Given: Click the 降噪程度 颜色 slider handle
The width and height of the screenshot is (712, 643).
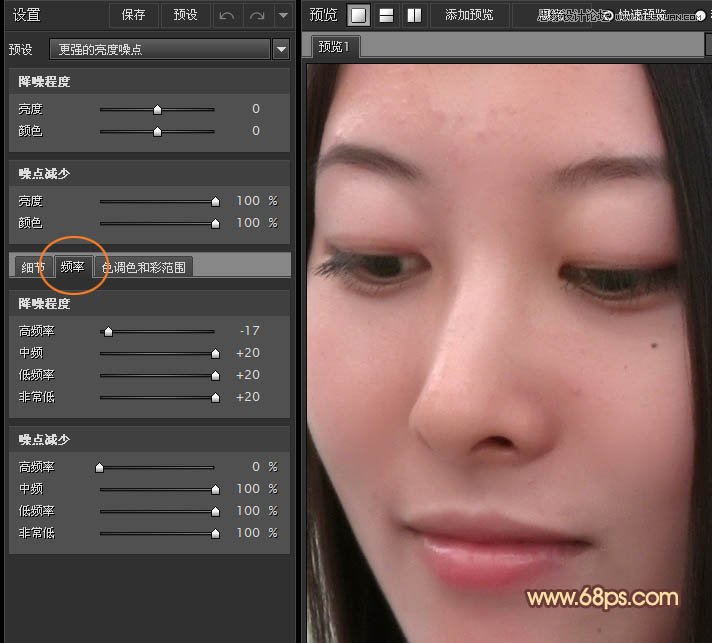Looking at the screenshot, I should [x=157, y=131].
